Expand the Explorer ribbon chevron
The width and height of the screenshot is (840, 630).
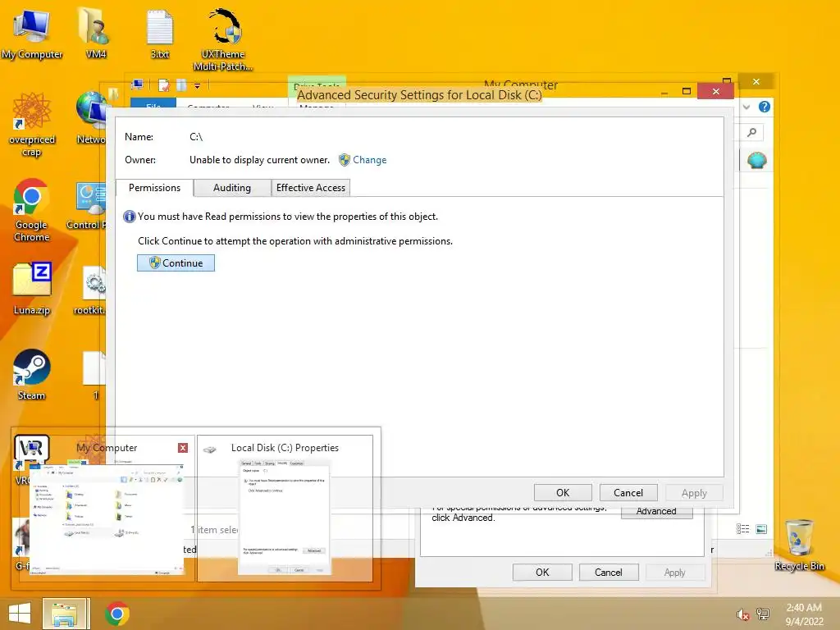click(x=746, y=107)
